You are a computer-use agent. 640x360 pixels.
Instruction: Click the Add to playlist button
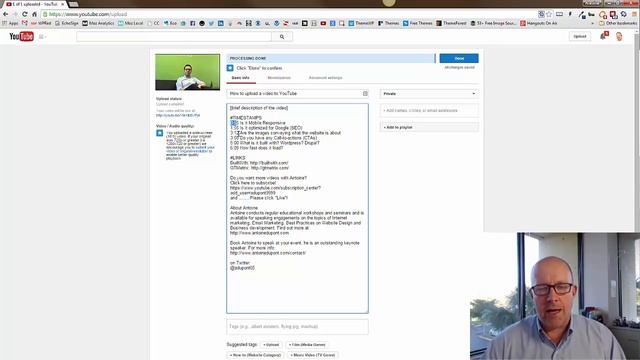[x=429, y=127]
